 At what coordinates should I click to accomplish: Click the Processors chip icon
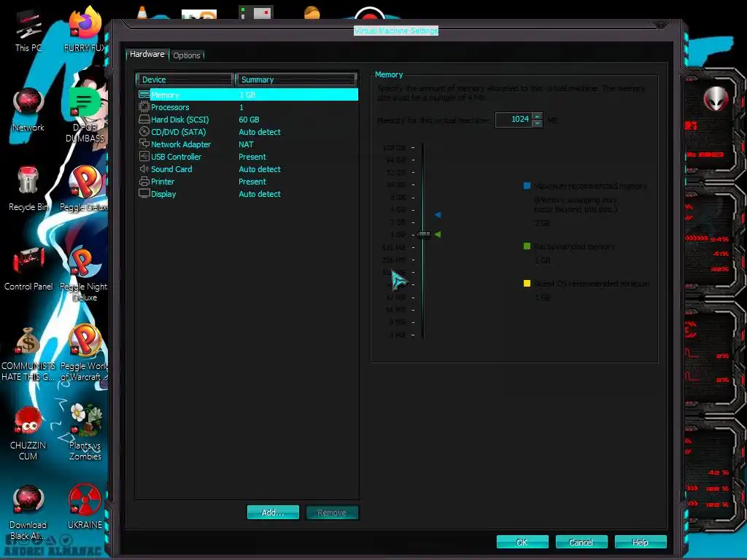[x=144, y=106]
